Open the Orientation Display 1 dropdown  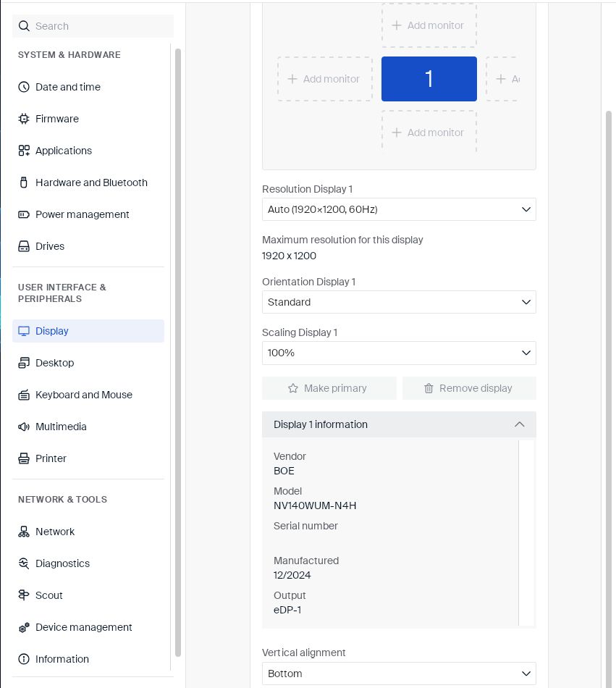click(399, 302)
